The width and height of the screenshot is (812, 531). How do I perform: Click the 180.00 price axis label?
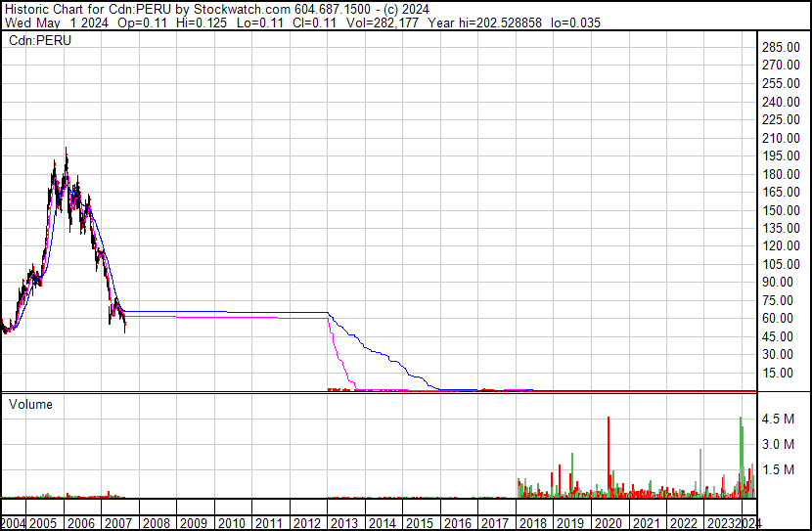[x=781, y=174]
